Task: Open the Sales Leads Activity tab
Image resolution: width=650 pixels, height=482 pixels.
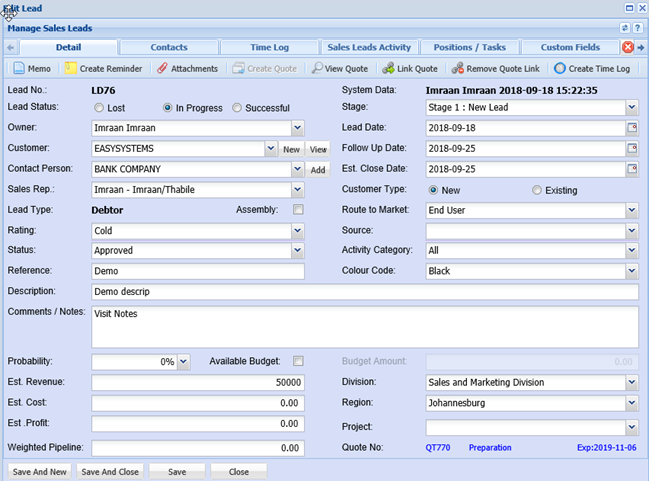Action: point(369,47)
